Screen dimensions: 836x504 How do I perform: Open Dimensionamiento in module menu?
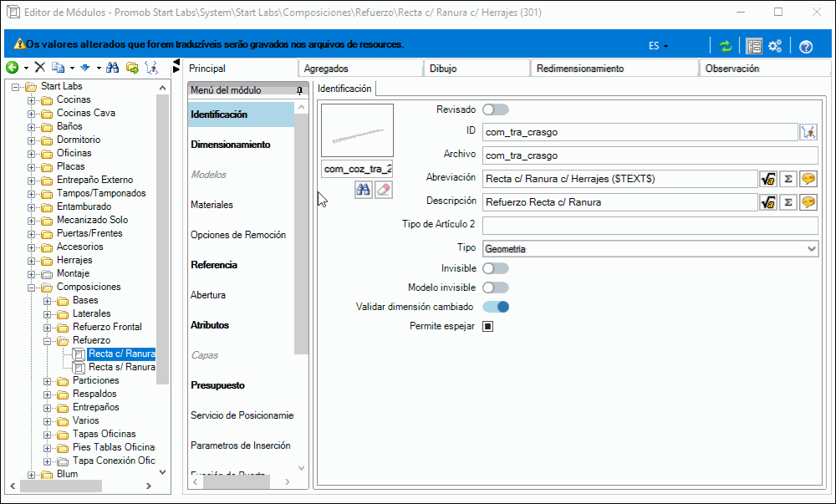pos(231,145)
